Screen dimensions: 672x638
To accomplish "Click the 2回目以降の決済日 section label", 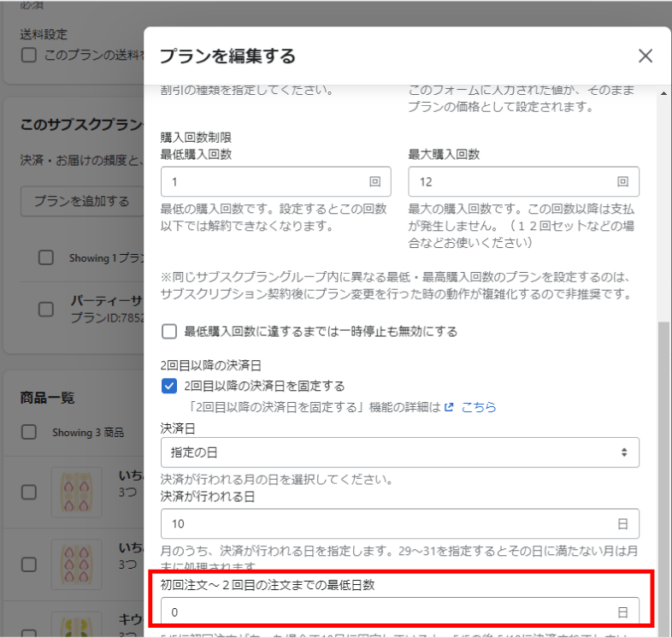I will (x=211, y=365).
